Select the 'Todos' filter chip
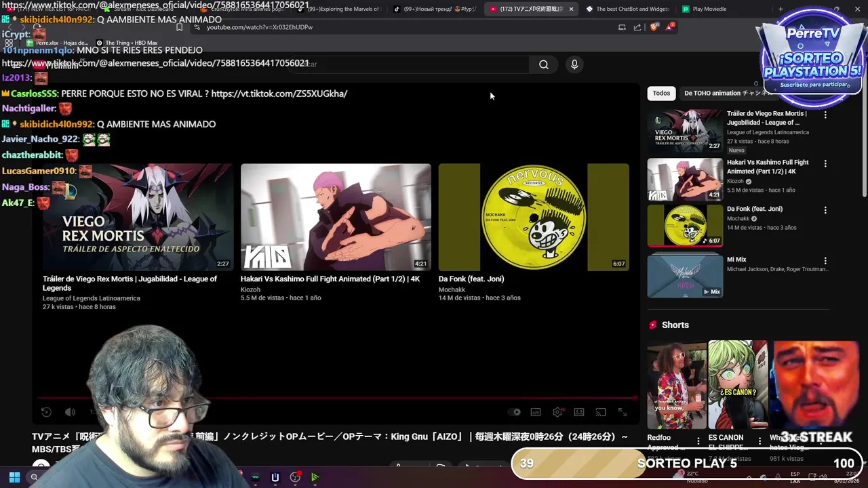This screenshot has height=488, width=868. [x=661, y=93]
